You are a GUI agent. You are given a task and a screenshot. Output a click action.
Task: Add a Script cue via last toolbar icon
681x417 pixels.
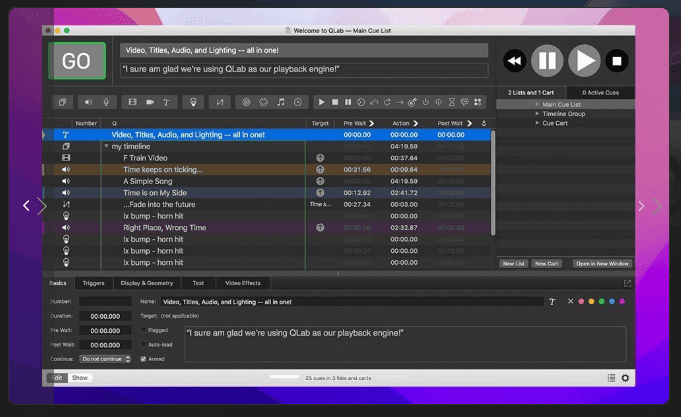click(x=478, y=102)
